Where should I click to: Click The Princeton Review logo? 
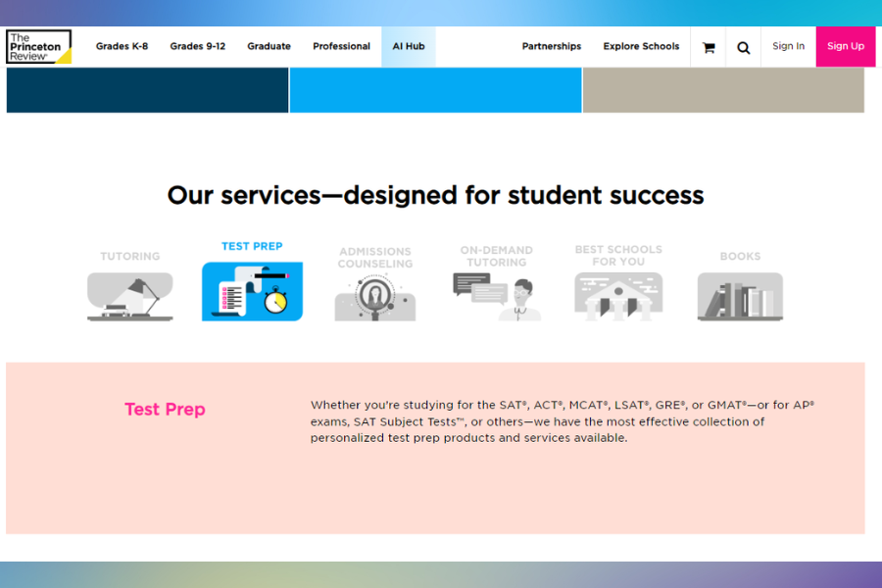pos(39,47)
